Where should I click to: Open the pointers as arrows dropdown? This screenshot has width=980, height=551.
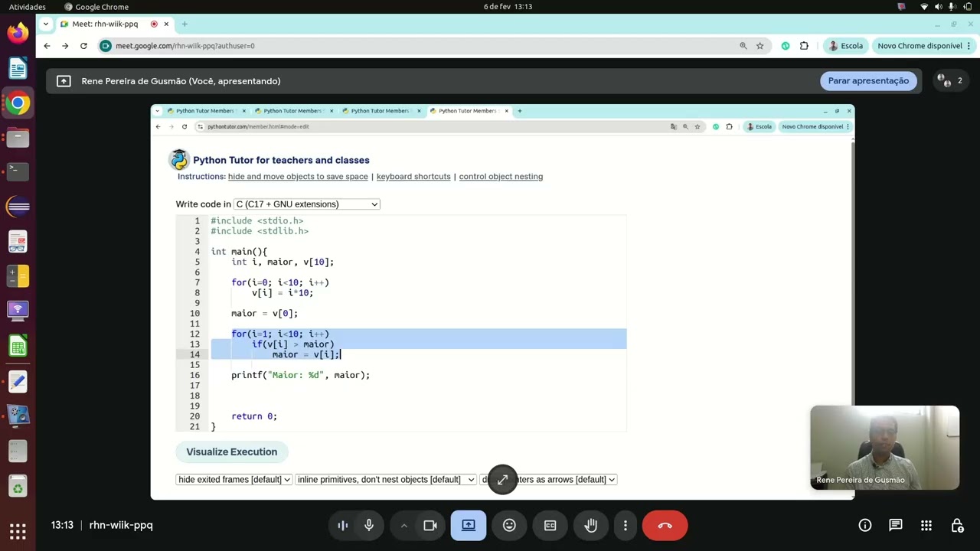click(x=548, y=480)
